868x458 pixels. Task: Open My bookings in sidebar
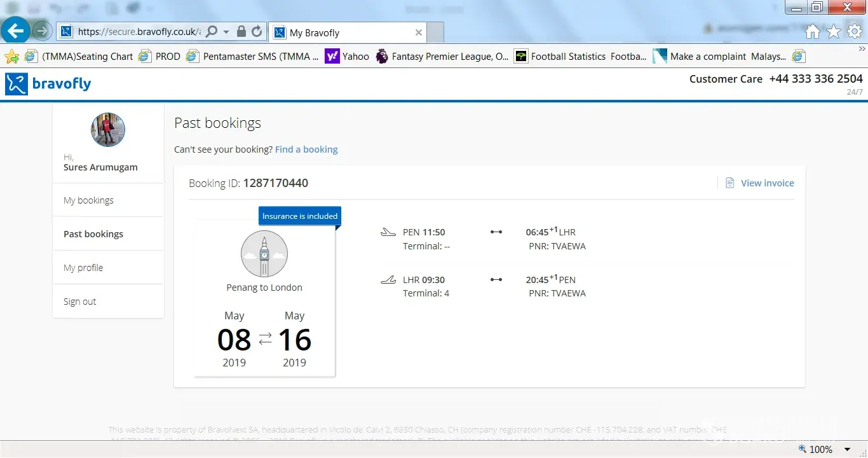[x=89, y=200]
